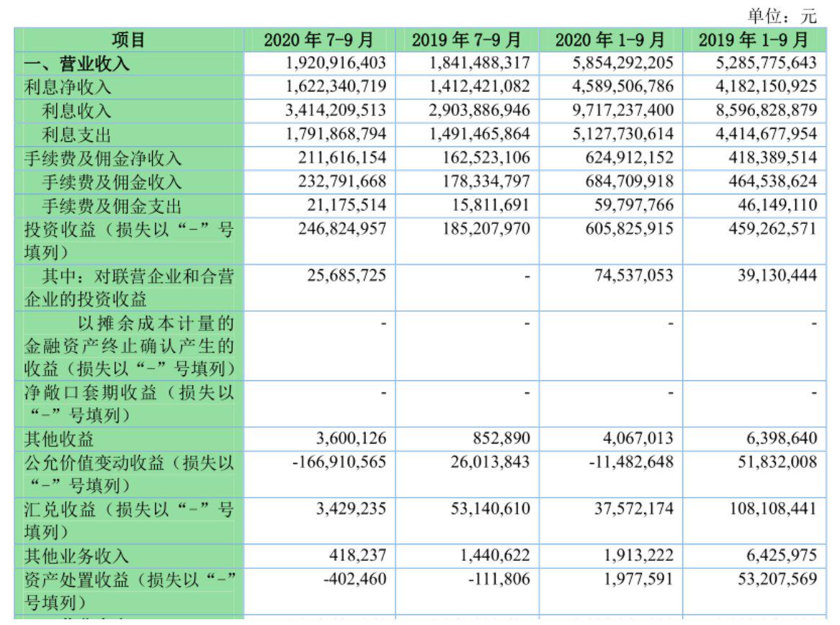Click the 利息支出 row label
The height and width of the screenshot is (625, 840).
point(77,135)
